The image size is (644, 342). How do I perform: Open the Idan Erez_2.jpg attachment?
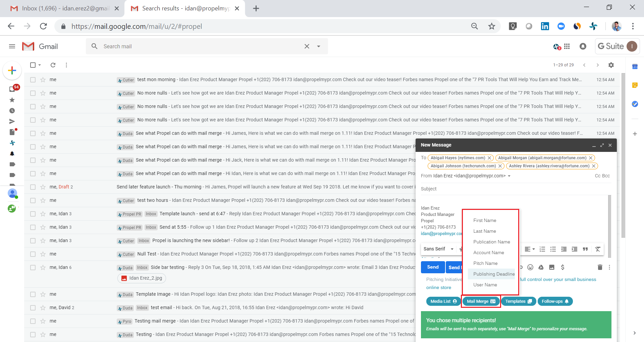(142, 278)
